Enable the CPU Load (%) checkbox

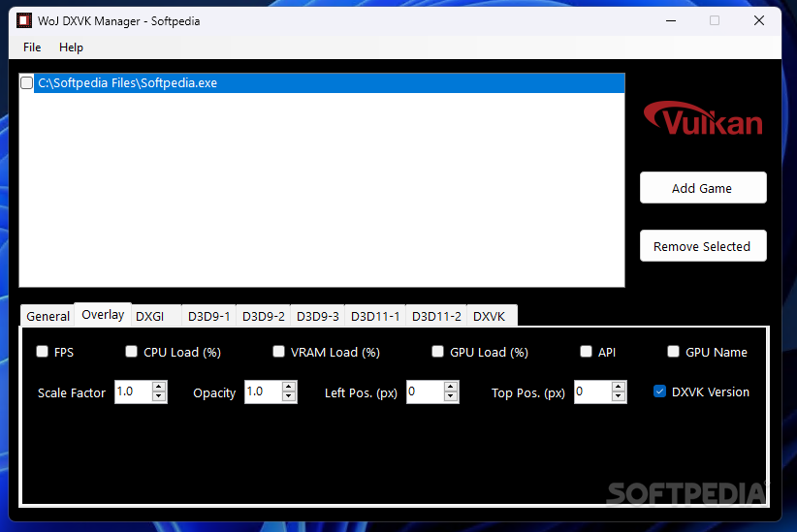(x=131, y=352)
